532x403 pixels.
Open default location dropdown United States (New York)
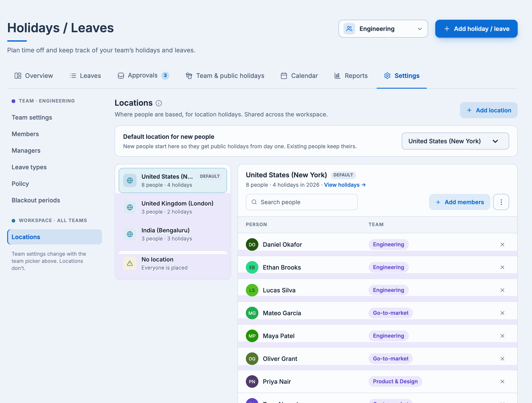click(455, 141)
